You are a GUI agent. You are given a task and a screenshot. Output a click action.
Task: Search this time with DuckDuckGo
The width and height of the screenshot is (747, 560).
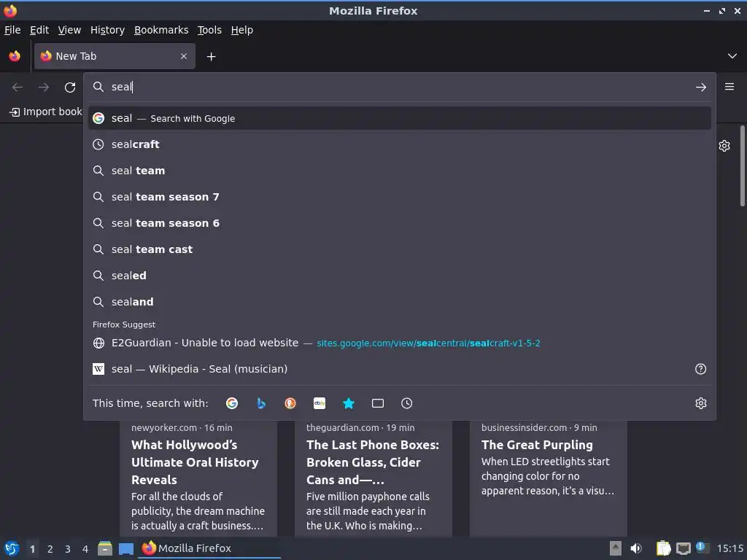pos(290,403)
